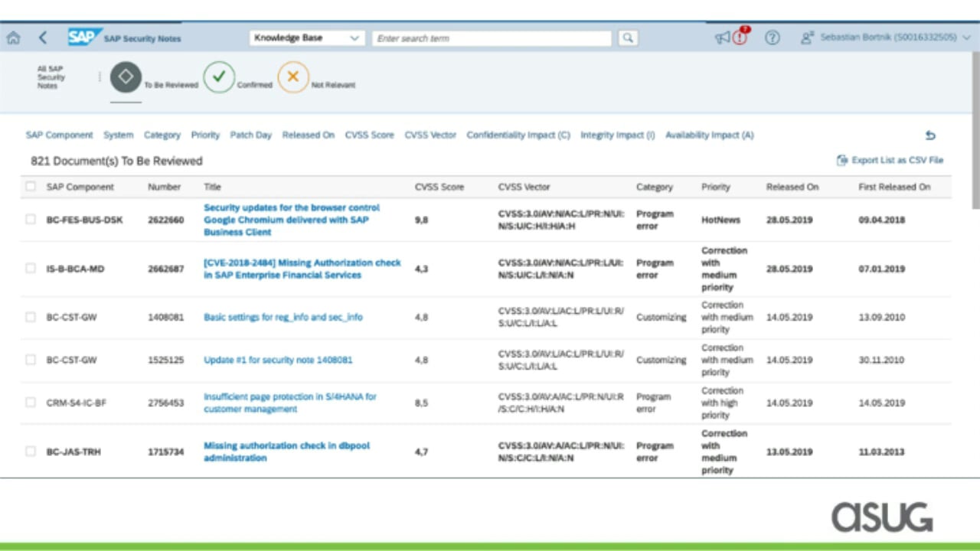Viewport: 980px width, 551px height.
Task: Reset filters with the undo arrow icon
Action: [930, 135]
